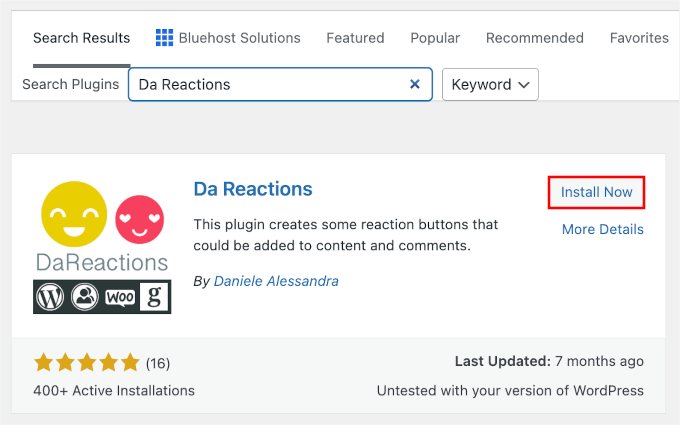The image size is (680, 425).
Task: Switch to the Search Results tab
Action: click(x=82, y=38)
